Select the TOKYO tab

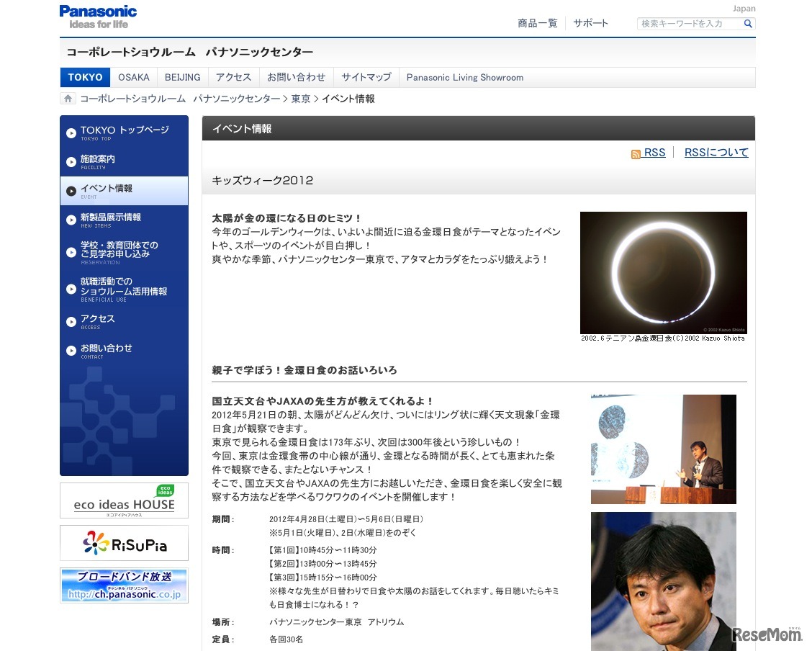coord(85,78)
